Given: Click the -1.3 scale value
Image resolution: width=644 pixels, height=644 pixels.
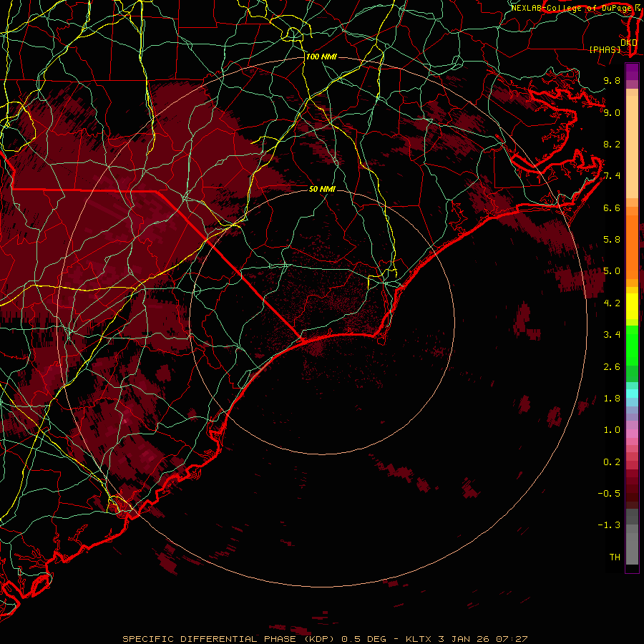Looking at the screenshot, I should tap(610, 525).
